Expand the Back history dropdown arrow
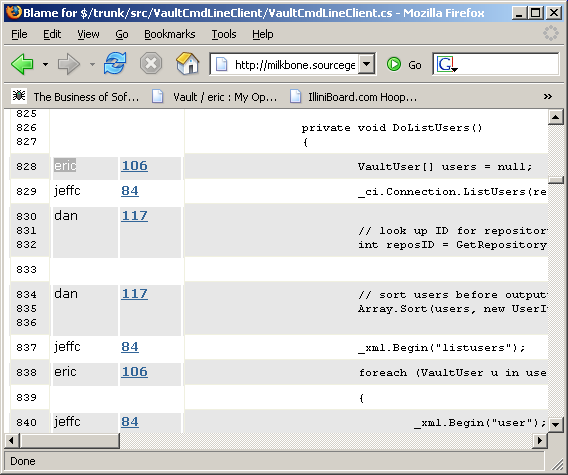The image size is (568, 475). click(45, 64)
